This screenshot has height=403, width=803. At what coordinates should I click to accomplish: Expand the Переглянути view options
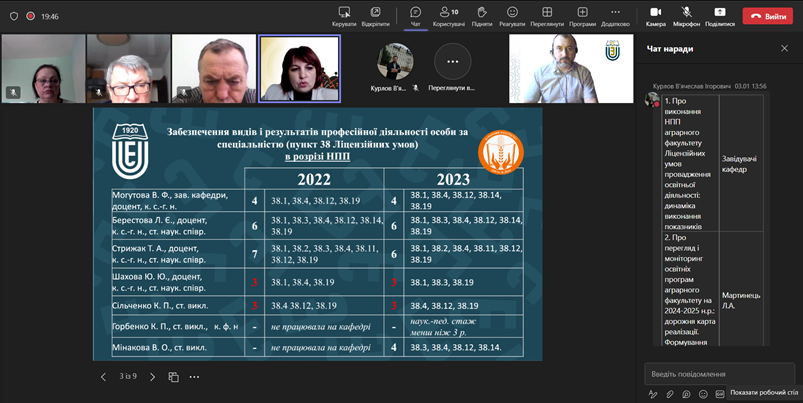point(547,15)
